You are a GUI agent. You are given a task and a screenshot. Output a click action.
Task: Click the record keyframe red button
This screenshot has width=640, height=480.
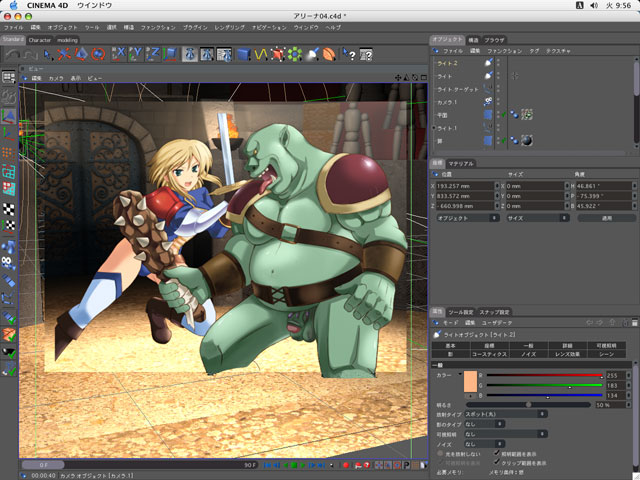click(346, 465)
